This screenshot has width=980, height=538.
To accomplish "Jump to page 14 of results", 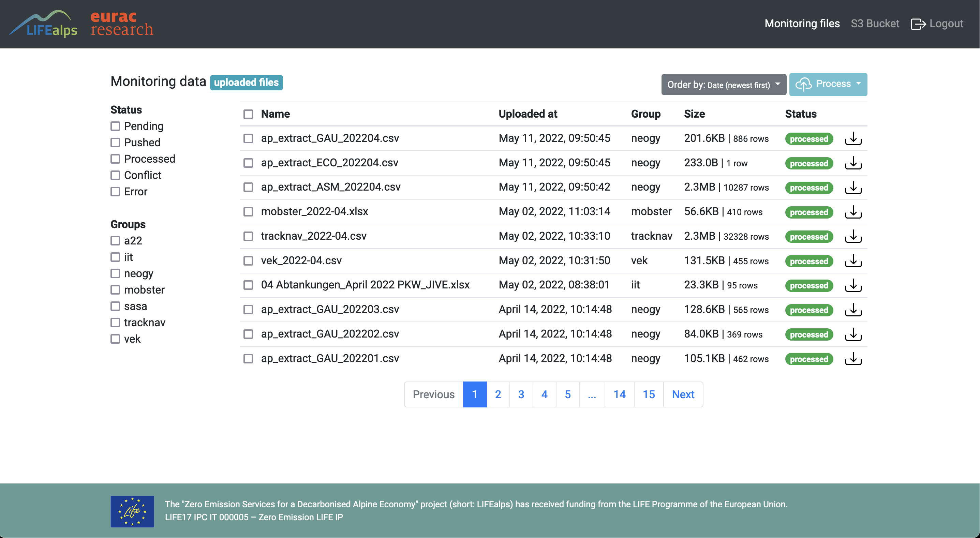I will tap(619, 394).
